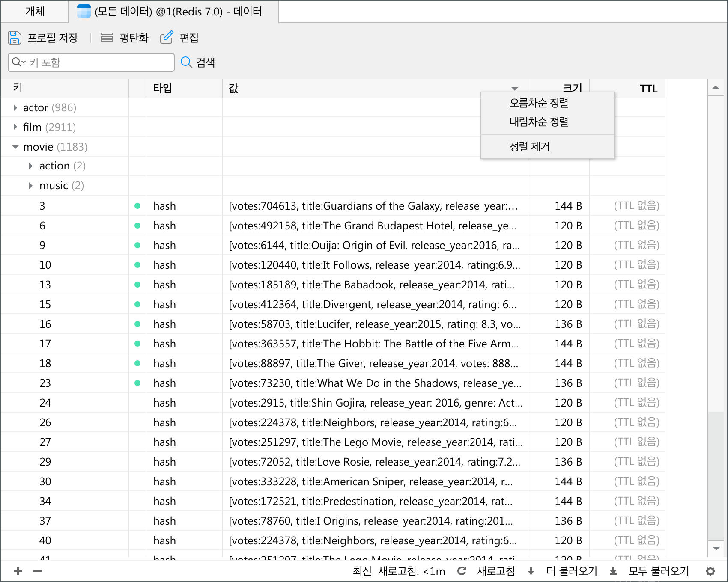728x582 pixels.
Task: Click the load more (더 불러오기) arrow icon
Action: click(x=531, y=571)
